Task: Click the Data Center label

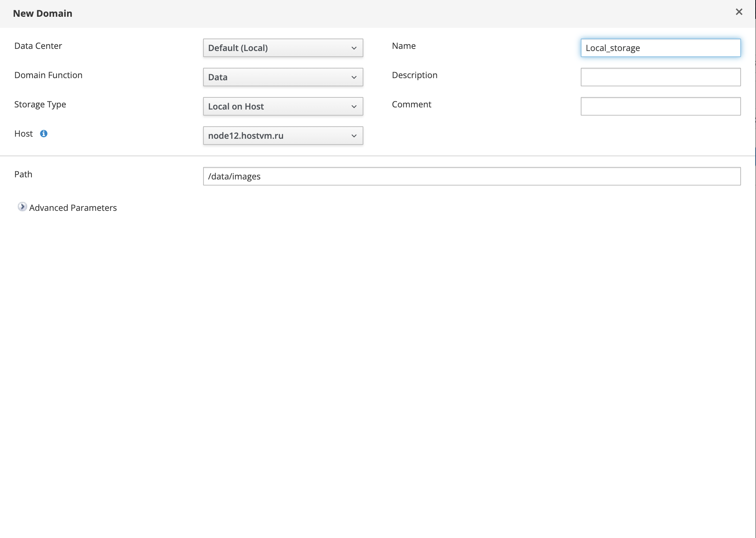Action: (38, 46)
